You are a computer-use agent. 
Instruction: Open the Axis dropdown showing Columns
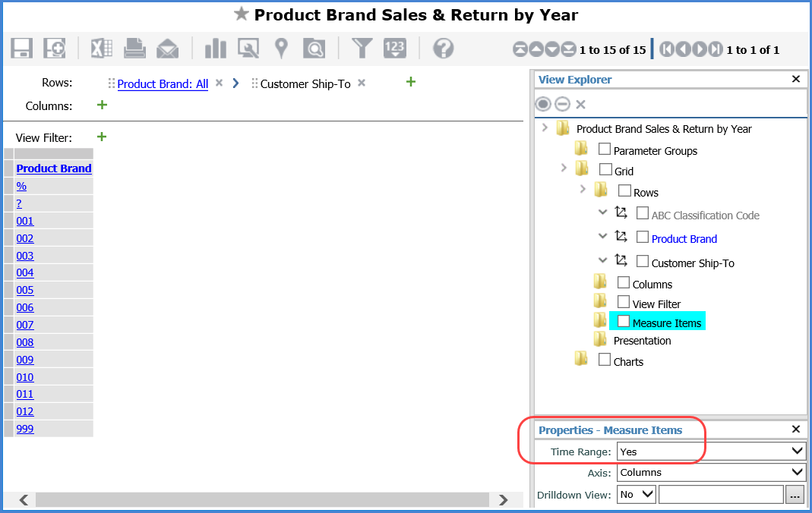click(x=710, y=472)
